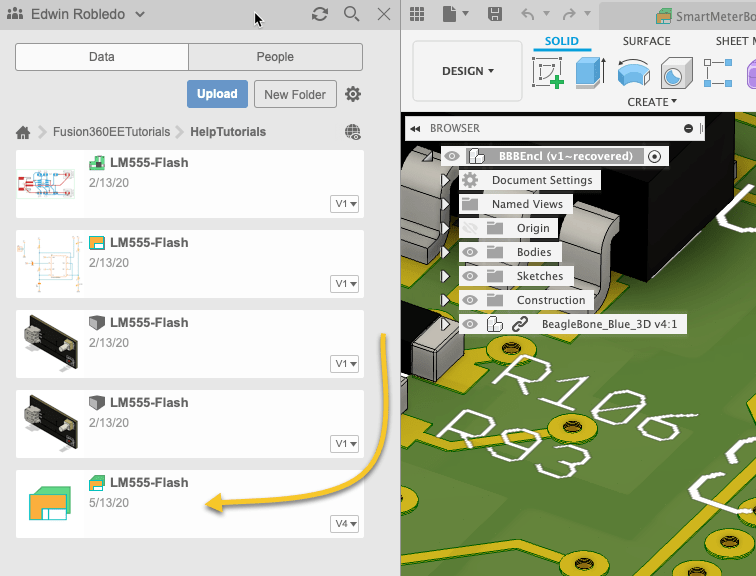Go to the home folder icon

(23, 132)
